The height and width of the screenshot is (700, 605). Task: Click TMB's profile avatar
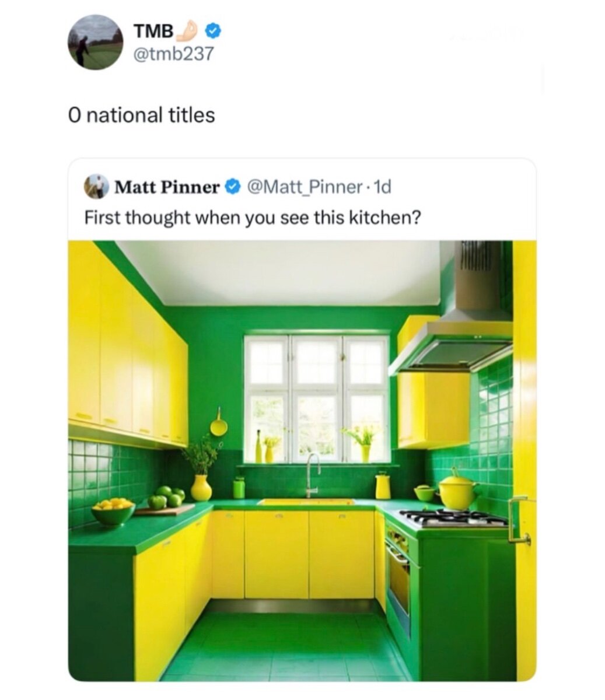click(96, 43)
